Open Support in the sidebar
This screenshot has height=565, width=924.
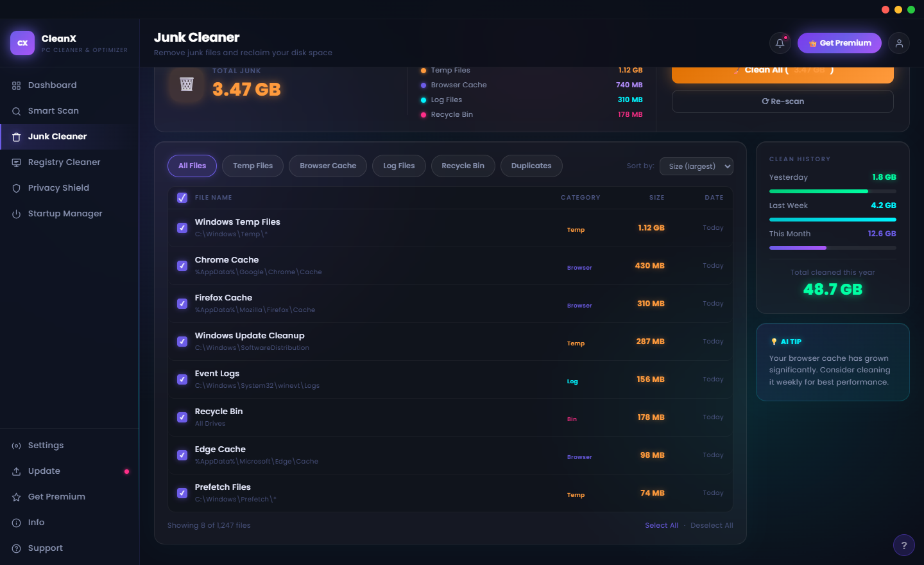[69, 548]
